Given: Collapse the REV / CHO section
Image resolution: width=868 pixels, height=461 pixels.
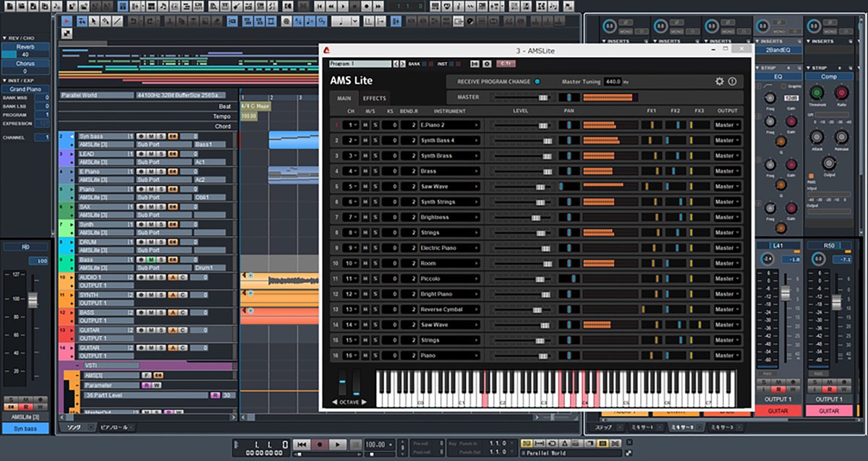Looking at the screenshot, I should 4,38.
